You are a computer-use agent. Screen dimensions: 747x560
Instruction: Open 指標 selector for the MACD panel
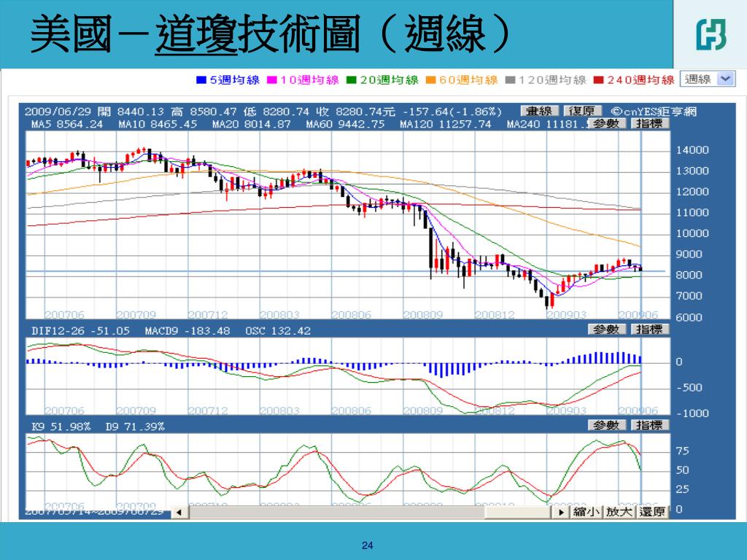[650, 329]
